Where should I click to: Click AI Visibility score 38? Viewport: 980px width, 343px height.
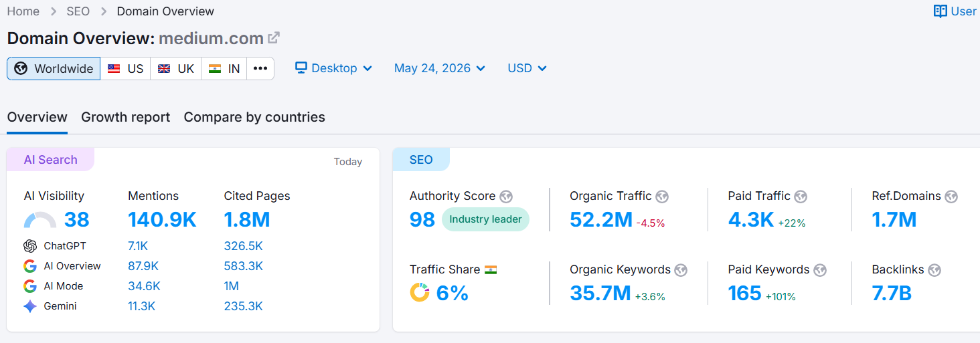(76, 219)
